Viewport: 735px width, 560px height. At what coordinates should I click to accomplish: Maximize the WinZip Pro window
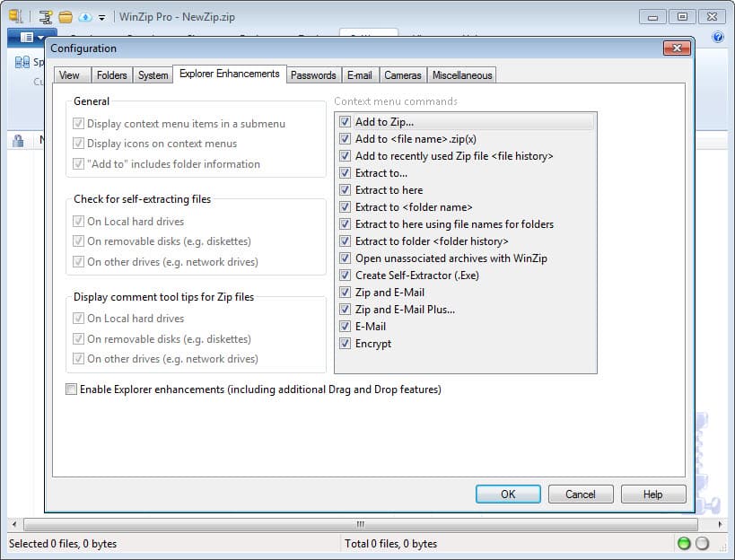[682, 17]
